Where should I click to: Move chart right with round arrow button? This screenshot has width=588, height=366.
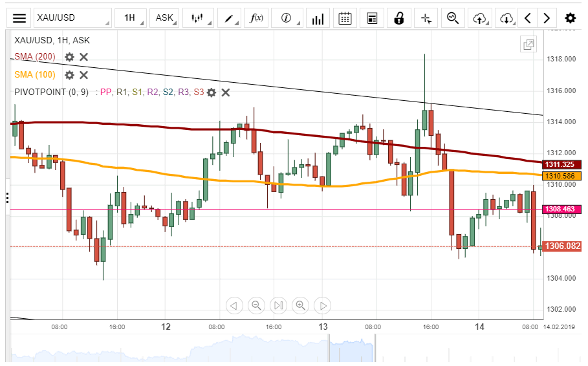(x=323, y=306)
